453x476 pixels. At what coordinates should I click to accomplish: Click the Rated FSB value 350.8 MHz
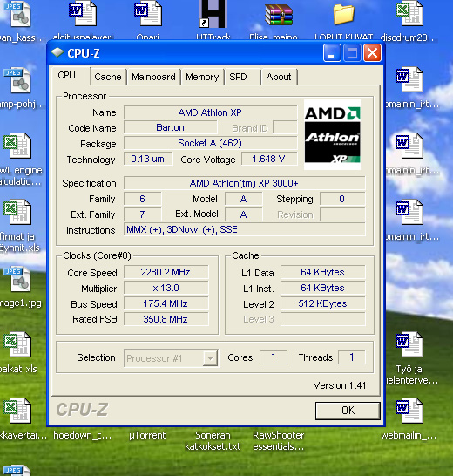click(166, 319)
